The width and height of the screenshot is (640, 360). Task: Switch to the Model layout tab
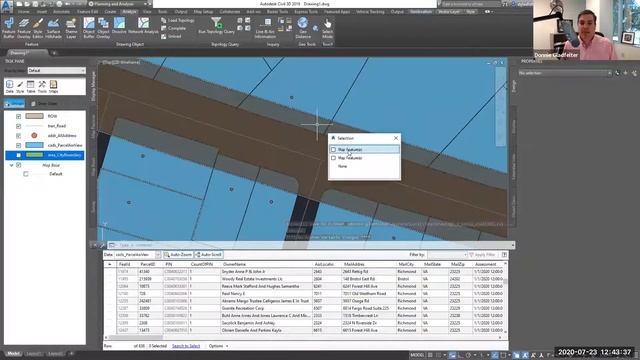coord(13,354)
